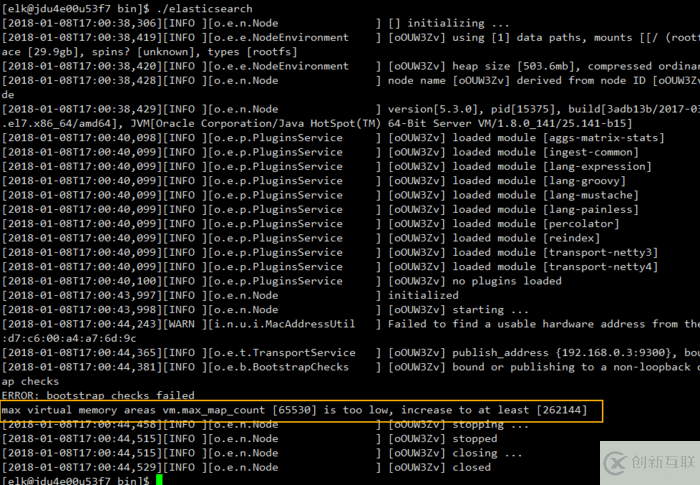The height and width of the screenshot is (485, 700).
Task: Select the 'closed' log message
Action: (471, 467)
